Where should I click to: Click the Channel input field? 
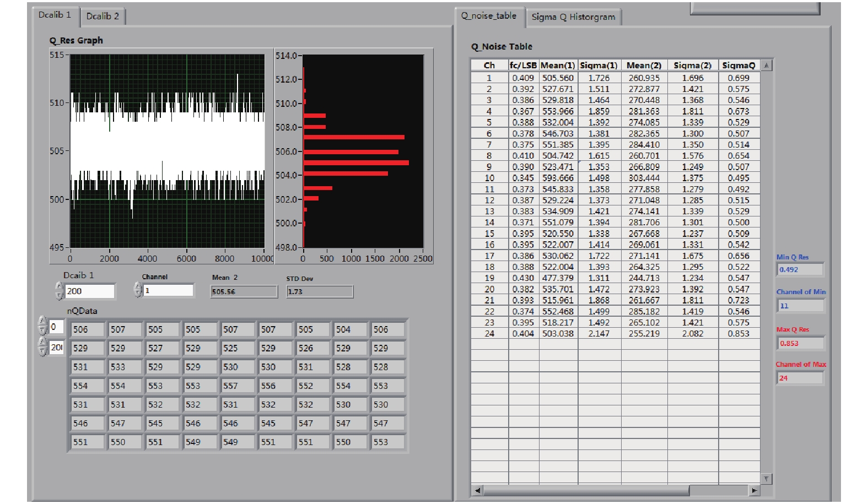pos(169,290)
